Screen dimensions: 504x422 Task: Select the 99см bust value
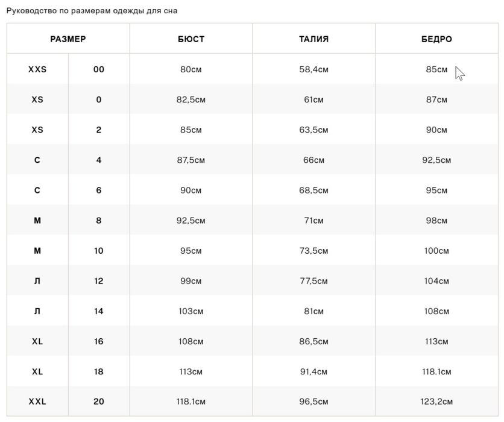pyautogui.click(x=191, y=281)
